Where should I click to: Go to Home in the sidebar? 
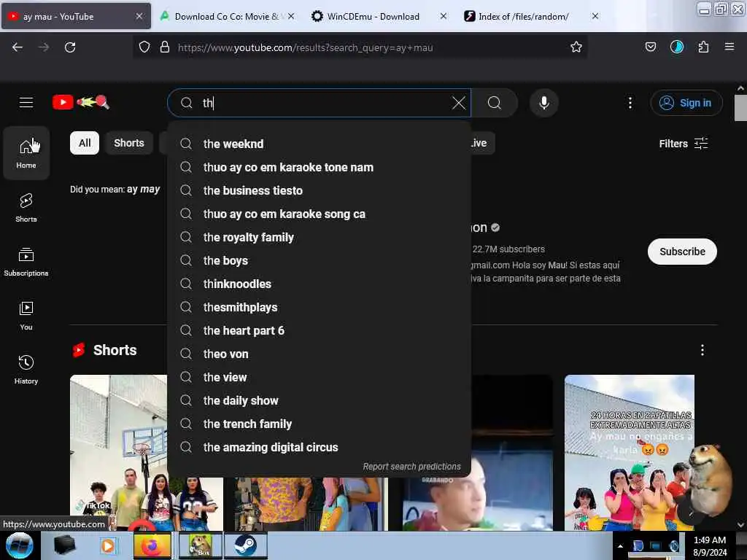26,153
